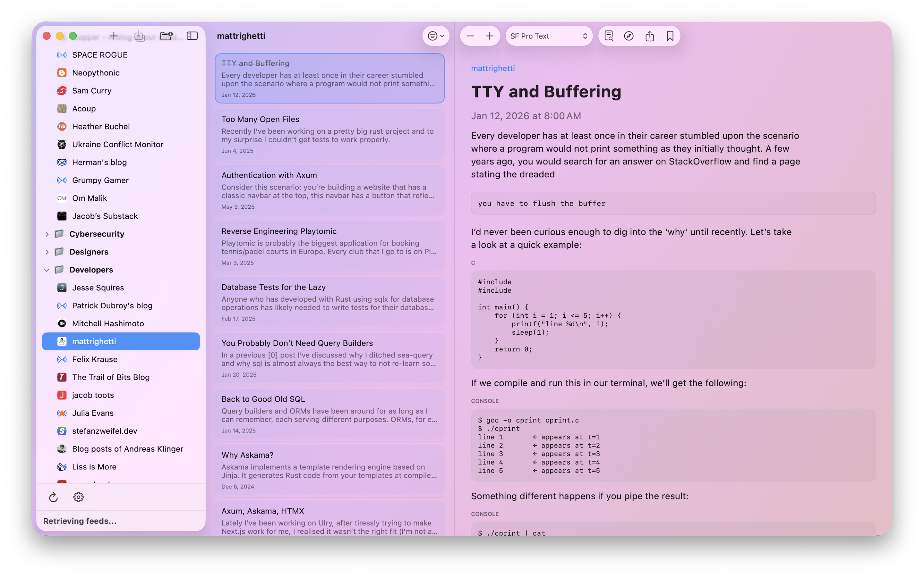The height and width of the screenshot is (577, 924).
Task: Toggle the sidebar visibility
Action: [192, 36]
